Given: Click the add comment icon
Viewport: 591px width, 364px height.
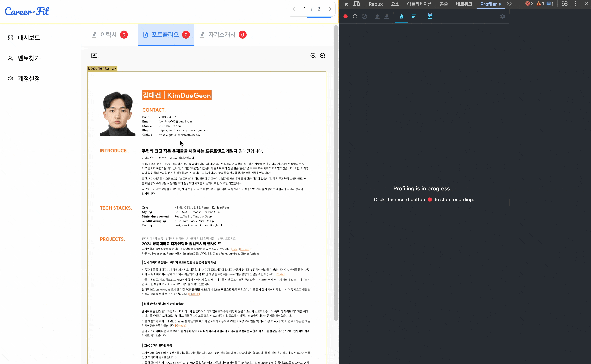Looking at the screenshot, I should 94,56.
